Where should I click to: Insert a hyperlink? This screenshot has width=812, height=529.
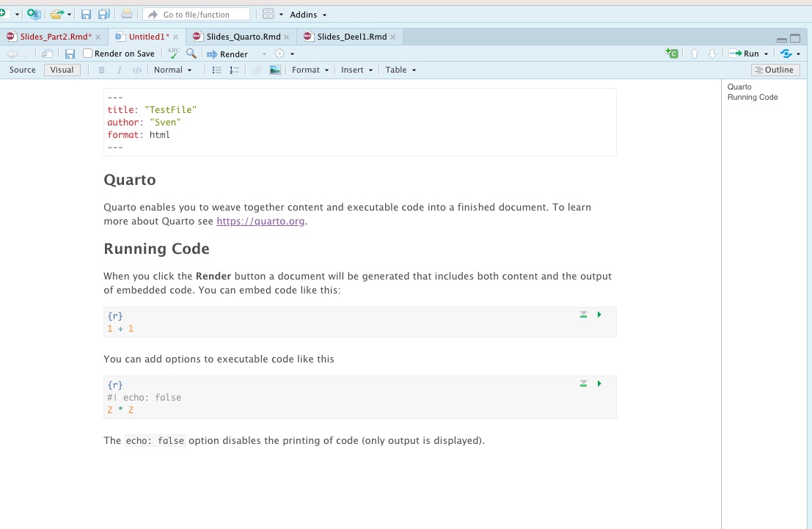pos(257,70)
